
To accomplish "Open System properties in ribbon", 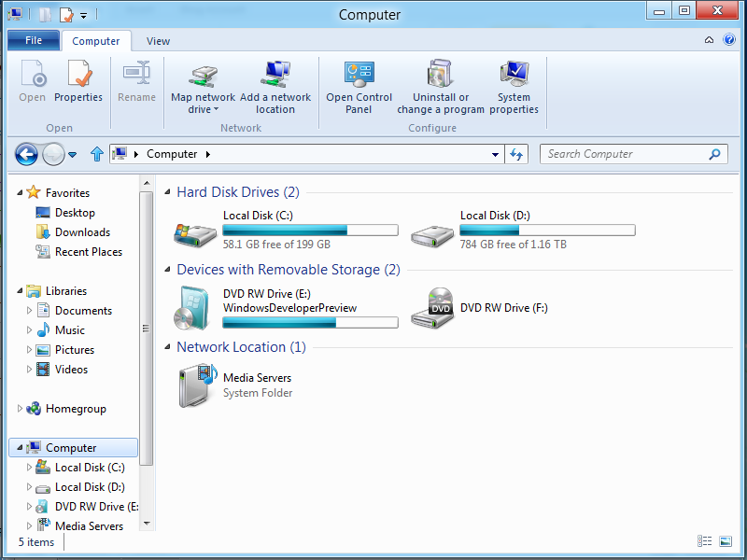I will (x=514, y=74).
